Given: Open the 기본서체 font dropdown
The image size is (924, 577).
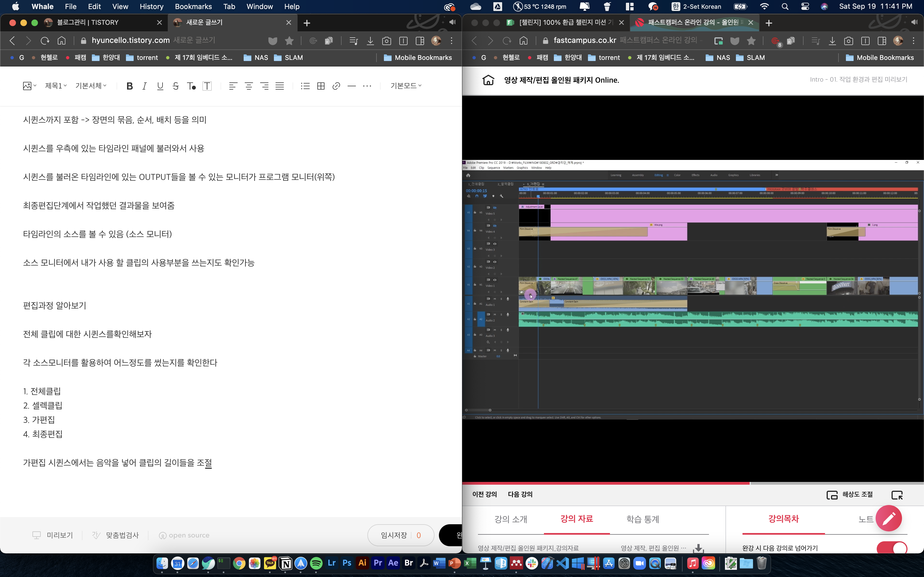Looking at the screenshot, I should 91,86.
